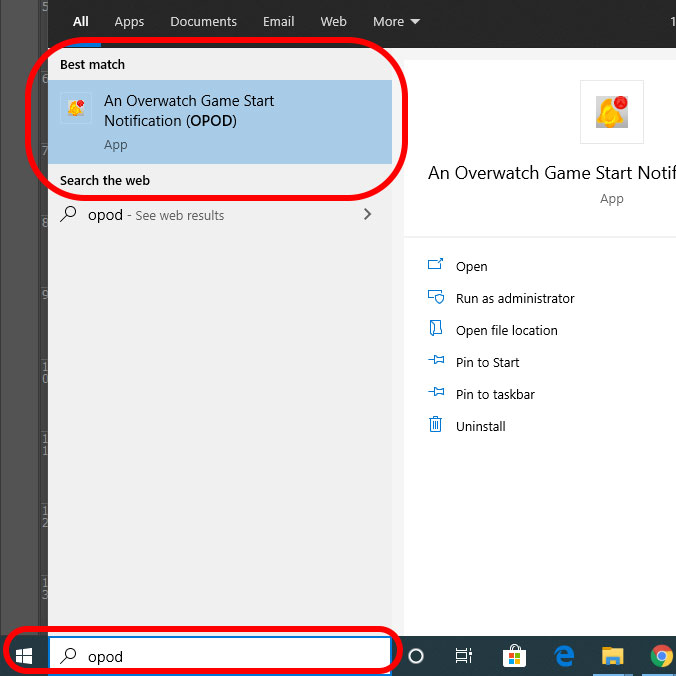Image resolution: width=676 pixels, height=676 pixels.
Task: Switch to the Email search tab
Action: tap(279, 22)
